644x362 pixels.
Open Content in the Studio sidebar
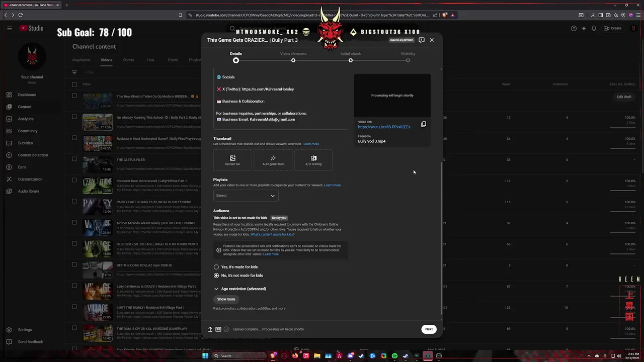click(25, 107)
